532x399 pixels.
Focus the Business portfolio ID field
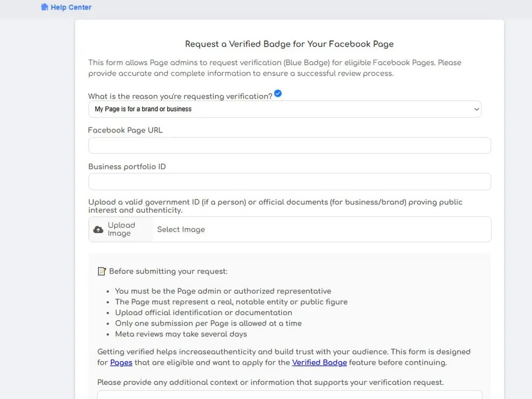pyautogui.click(x=290, y=181)
